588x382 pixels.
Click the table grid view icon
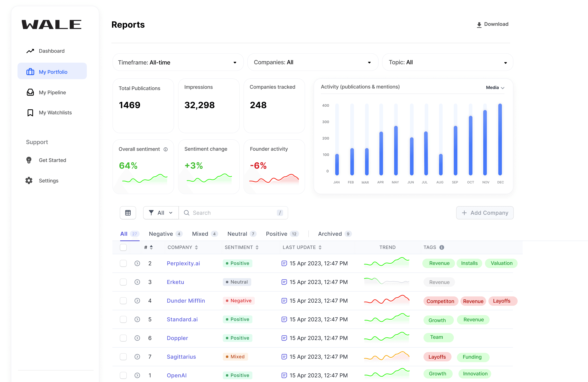(128, 213)
